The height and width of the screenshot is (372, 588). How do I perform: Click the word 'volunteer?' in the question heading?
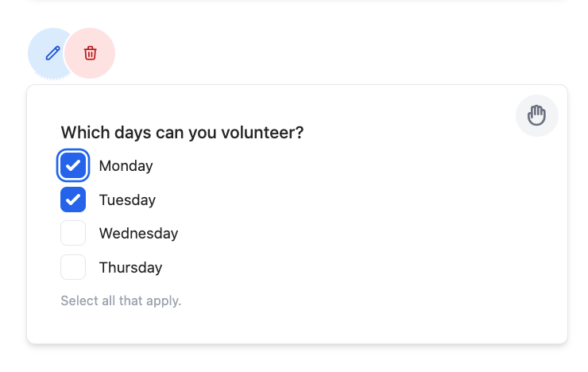(262, 133)
